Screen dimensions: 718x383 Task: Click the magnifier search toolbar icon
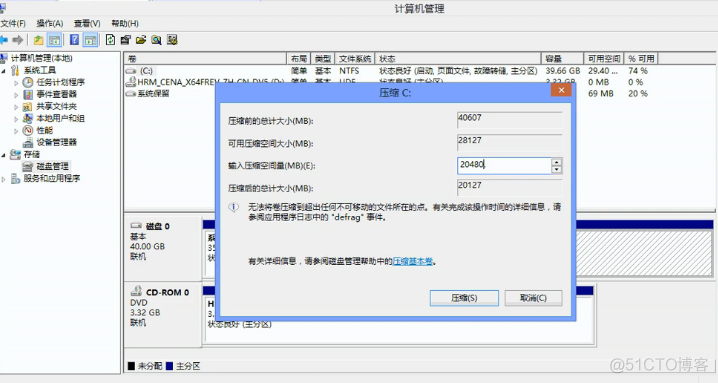point(157,40)
